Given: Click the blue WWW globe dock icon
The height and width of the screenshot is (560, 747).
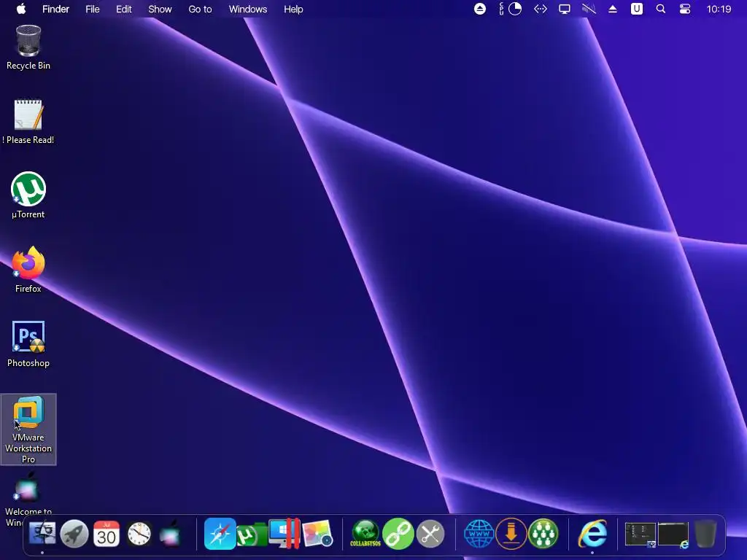Looking at the screenshot, I should (x=479, y=534).
